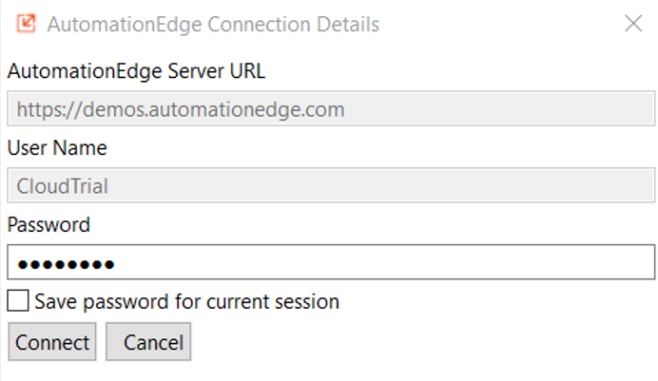Image resolution: width=658 pixels, height=381 pixels.
Task: Click the AutomationEdge logo icon in title bar
Action: coord(26,23)
